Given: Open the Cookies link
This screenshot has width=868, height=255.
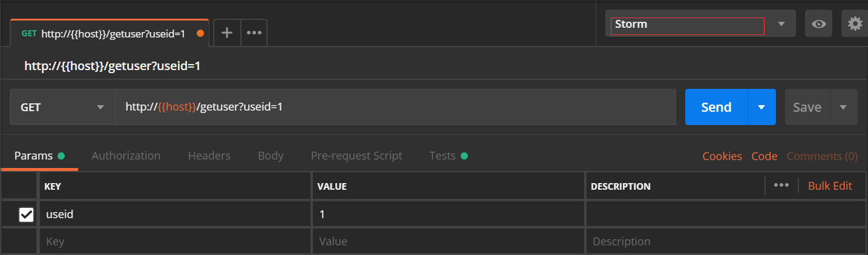Looking at the screenshot, I should pos(722,156).
